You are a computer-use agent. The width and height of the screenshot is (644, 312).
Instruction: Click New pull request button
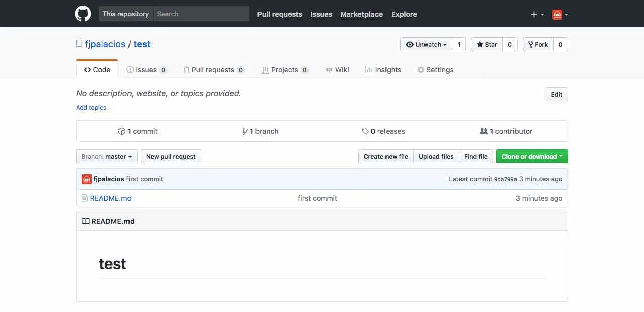(171, 156)
